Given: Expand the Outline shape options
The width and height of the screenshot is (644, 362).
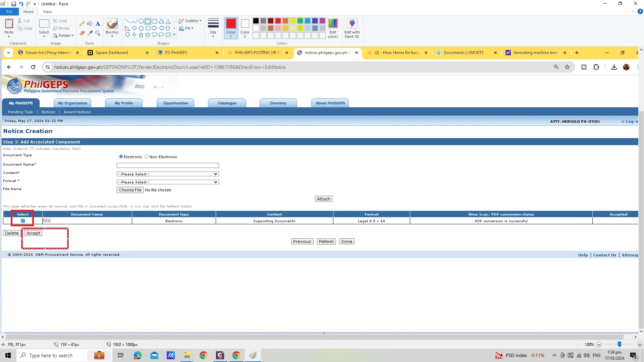Looking at the screenshot, I should pos(190,21).
